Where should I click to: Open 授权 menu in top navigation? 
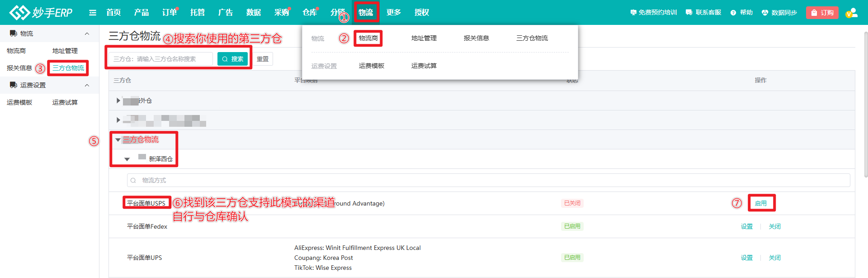tap(422, 12)
